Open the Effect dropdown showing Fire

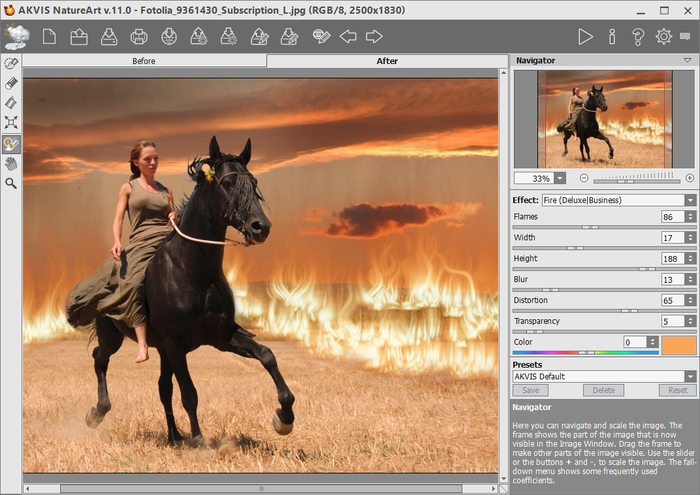(619, 200)
